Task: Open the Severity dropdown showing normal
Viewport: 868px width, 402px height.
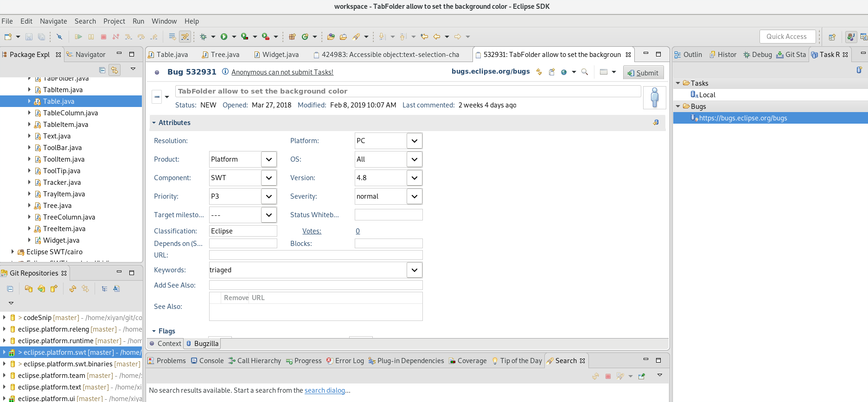Action: [415, 196]
